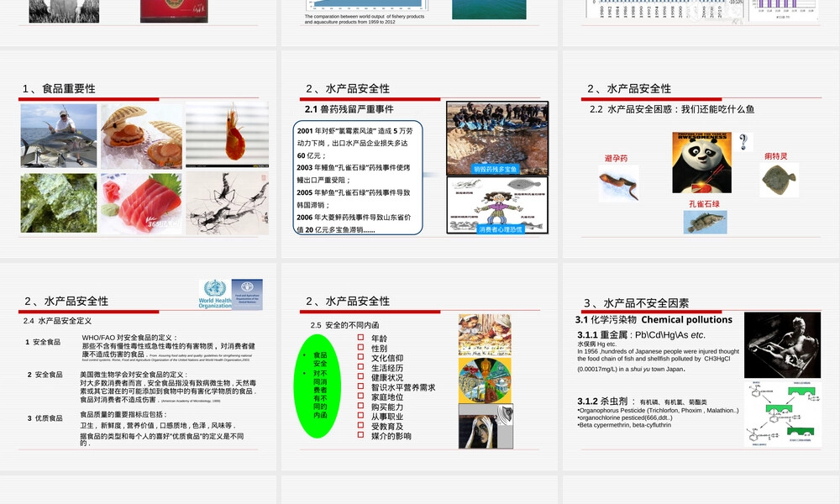Select the 2.1 兽药残留严重事件 heading
This screenshot has width=840, height=504.
pyautogui.click(x=349, y=109)
